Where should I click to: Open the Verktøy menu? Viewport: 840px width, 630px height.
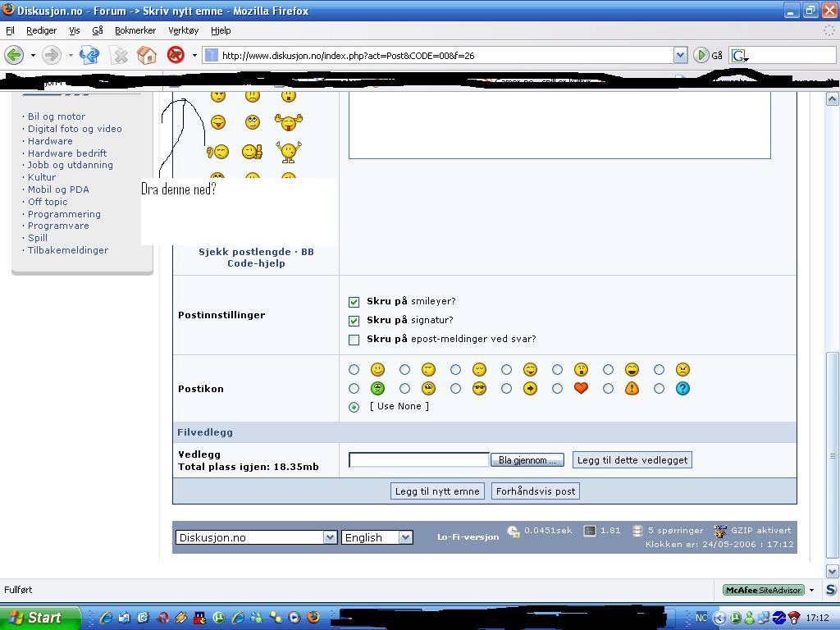coord(183,30)
